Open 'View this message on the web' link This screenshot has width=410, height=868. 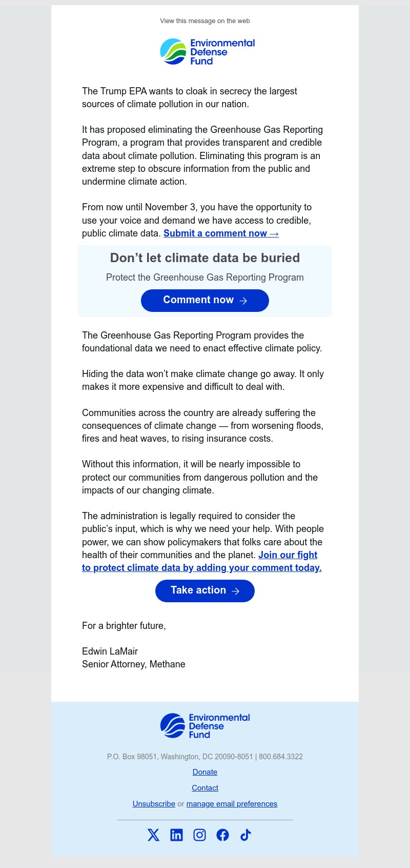[204, 21]
